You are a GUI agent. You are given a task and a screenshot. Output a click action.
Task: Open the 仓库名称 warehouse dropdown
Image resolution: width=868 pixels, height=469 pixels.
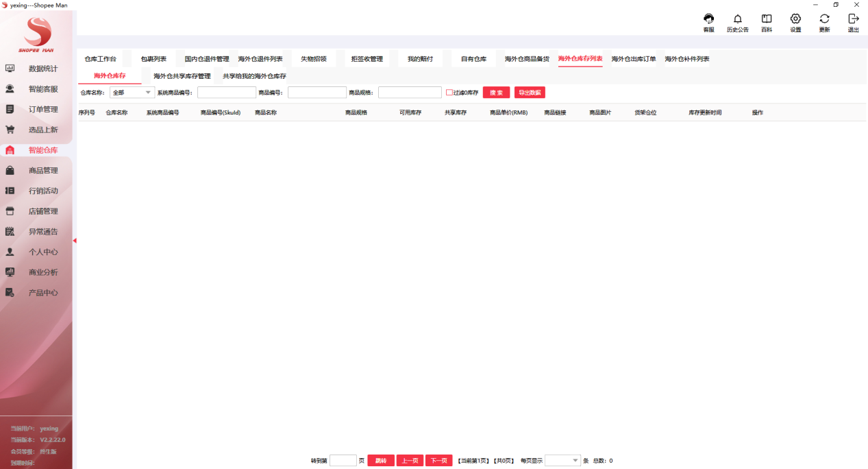132,92
